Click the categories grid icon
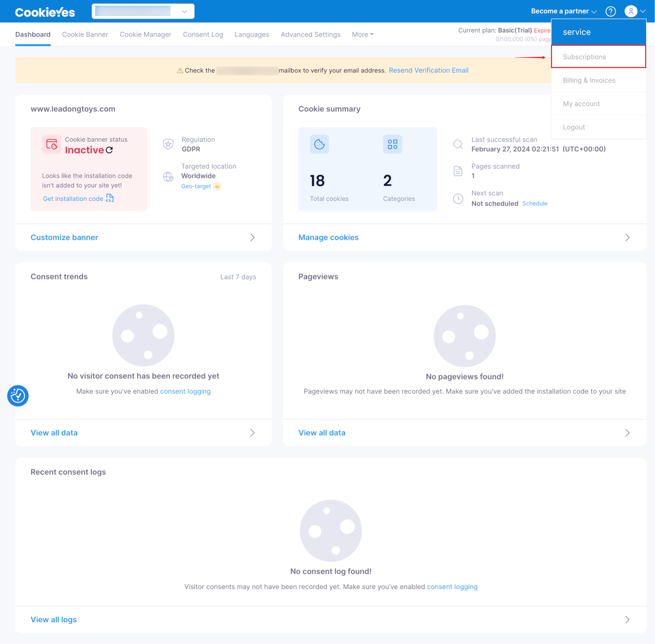This screenshot has width=655, height=644. [x=392, y=145]
